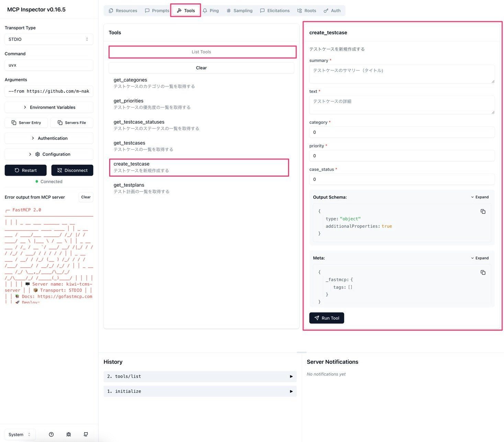The image size is (504, 442).
Task: Open the Sampling tab
Action: 239,11
